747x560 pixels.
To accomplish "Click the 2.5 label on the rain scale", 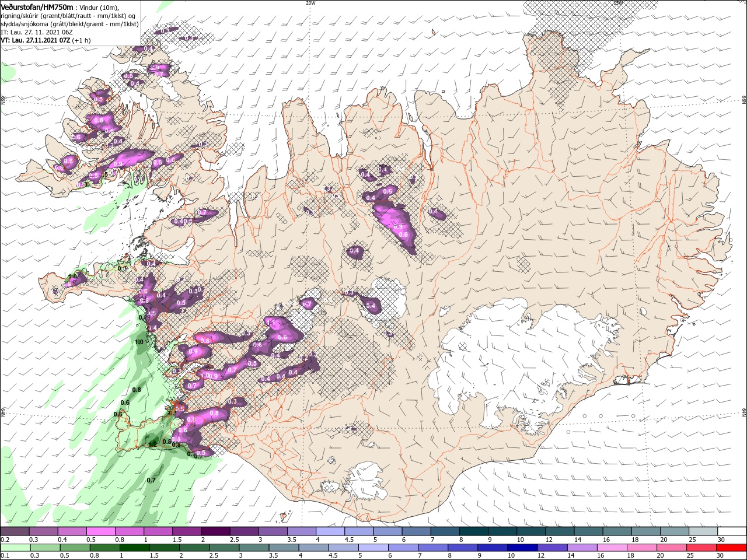I will click(214, 556).
